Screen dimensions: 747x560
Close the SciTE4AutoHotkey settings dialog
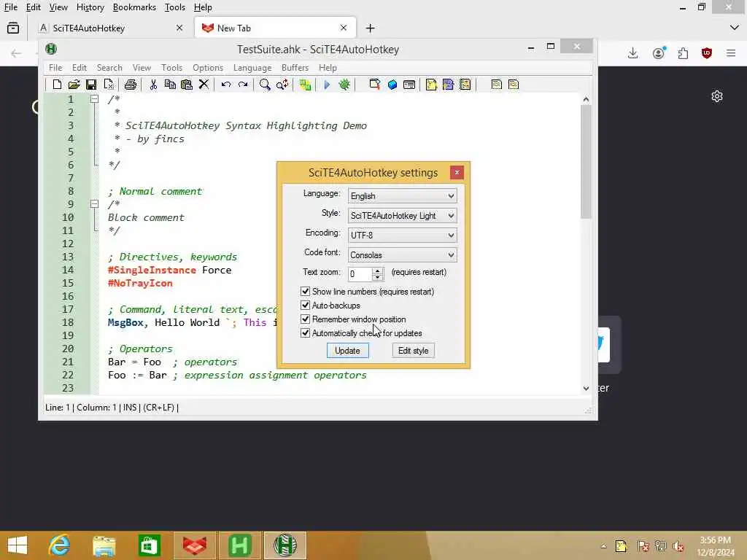coord(457,172)
